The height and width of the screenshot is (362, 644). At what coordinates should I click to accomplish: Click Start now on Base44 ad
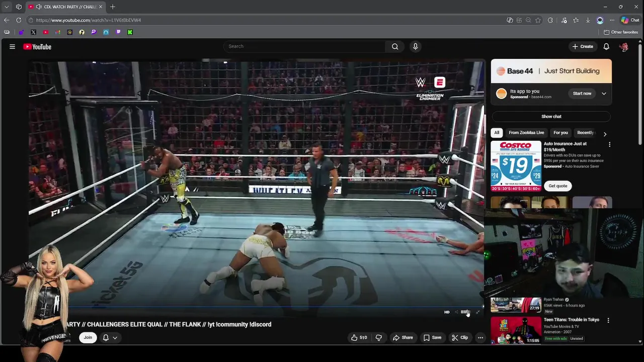coord(582,94)
